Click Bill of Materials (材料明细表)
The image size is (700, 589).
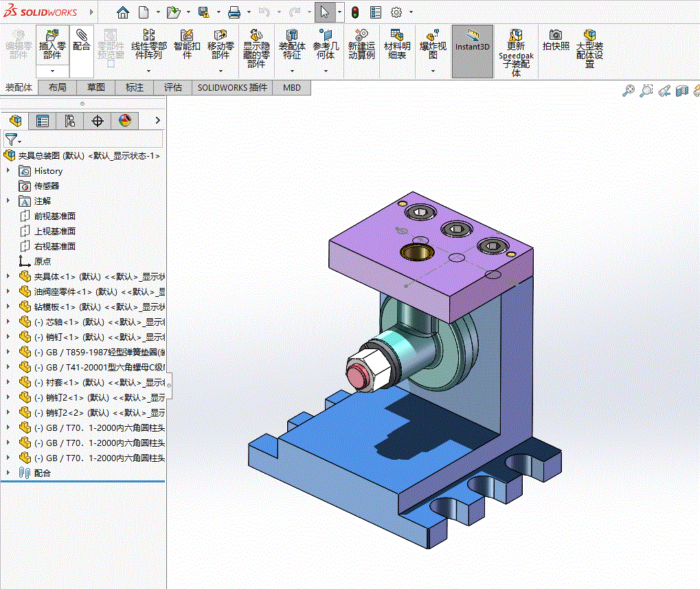click(x=397, y=45)
